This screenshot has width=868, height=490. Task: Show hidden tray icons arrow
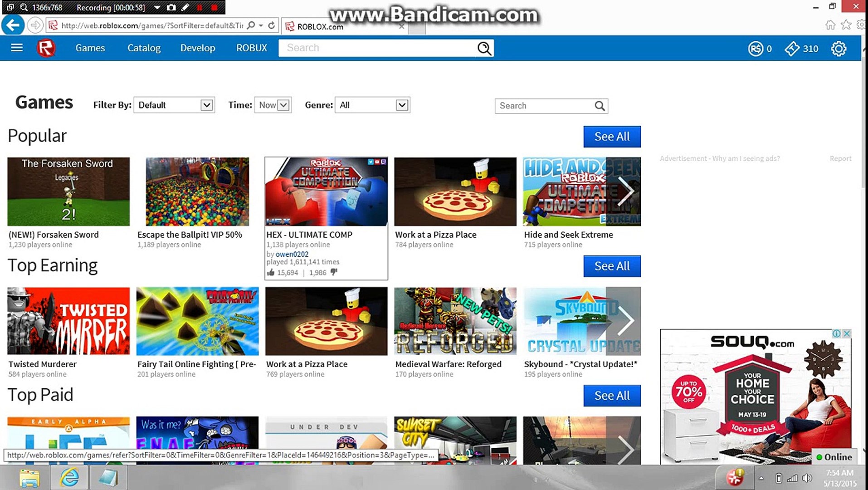point(761,478)
